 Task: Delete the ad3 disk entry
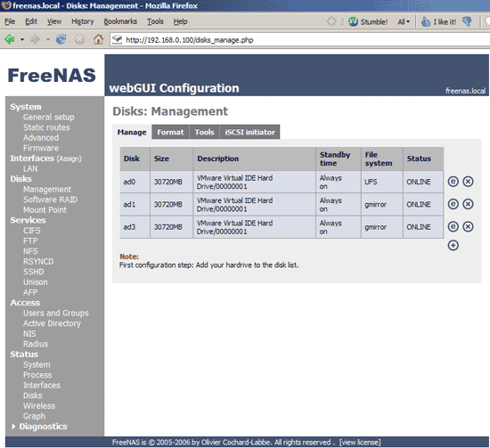tap(468, 226)
